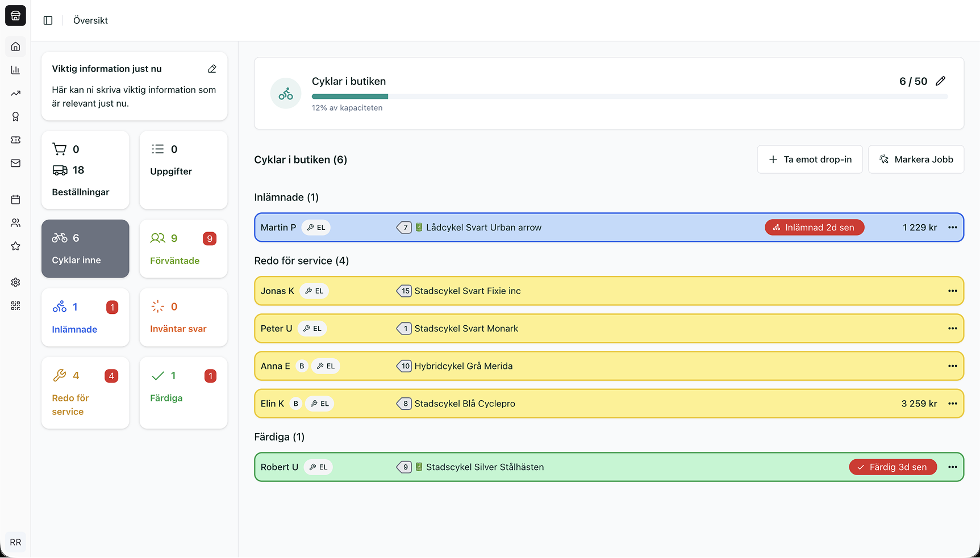Click the Markera Jobb button
Viewport: 980px width, 558px height.
coord(916,160)
